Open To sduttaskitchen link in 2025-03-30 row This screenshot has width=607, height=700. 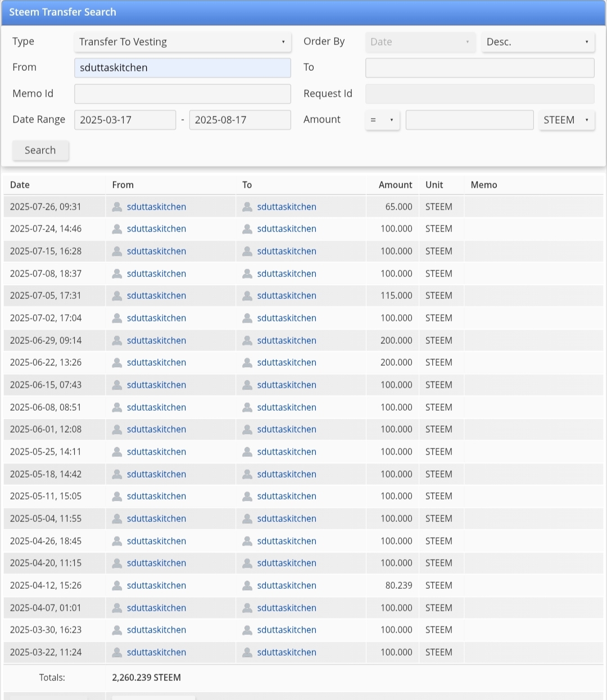click(x=287, y=630)
